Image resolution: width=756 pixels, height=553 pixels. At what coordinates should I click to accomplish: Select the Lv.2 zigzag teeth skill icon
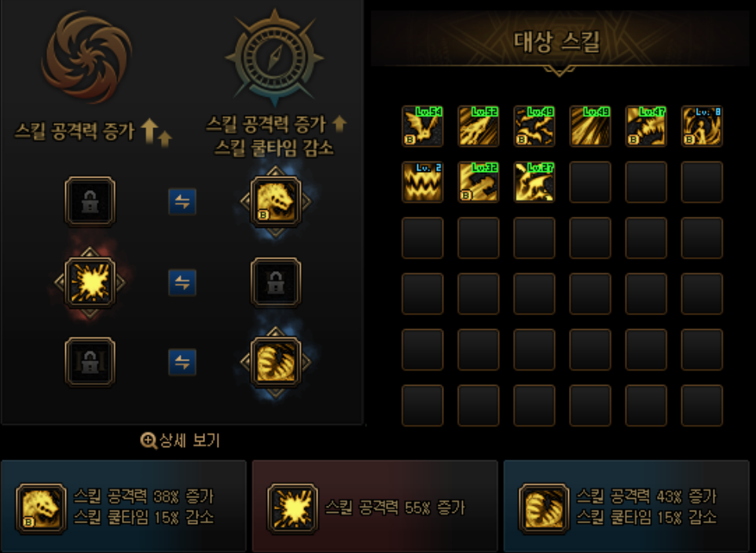pos(422,182)
